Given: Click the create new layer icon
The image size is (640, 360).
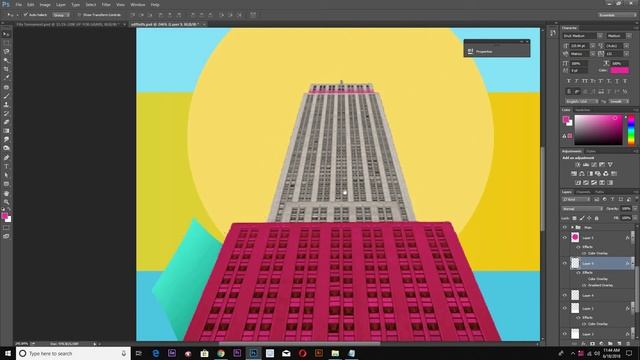Looking at the screenshot, I should [x=619, y=344].
